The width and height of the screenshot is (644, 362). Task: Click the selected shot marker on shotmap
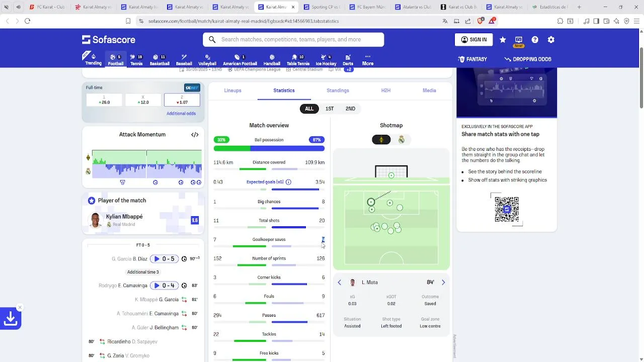click(x=371, y=202)
